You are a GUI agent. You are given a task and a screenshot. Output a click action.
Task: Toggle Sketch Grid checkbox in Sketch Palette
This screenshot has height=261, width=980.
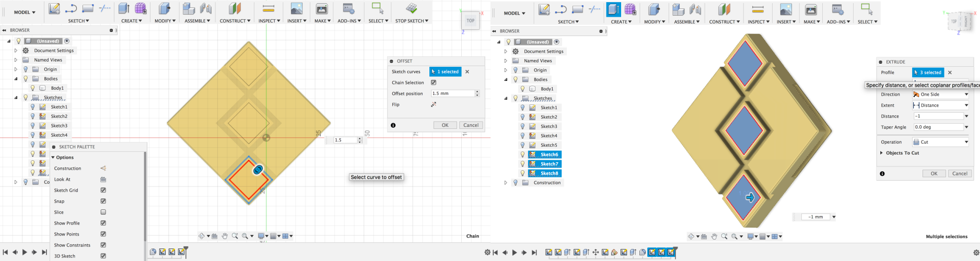(x=103, y=190)
